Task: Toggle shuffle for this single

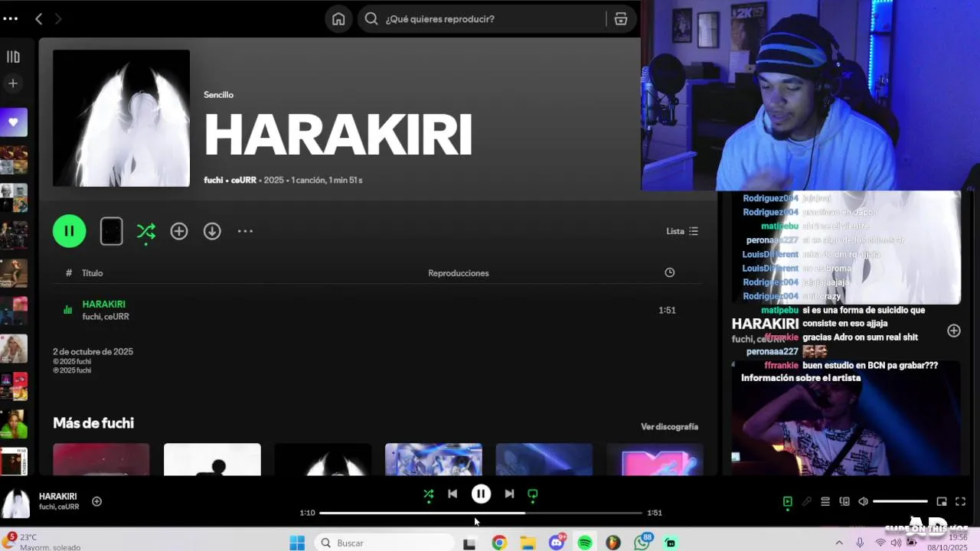Action: coord(146,231)
